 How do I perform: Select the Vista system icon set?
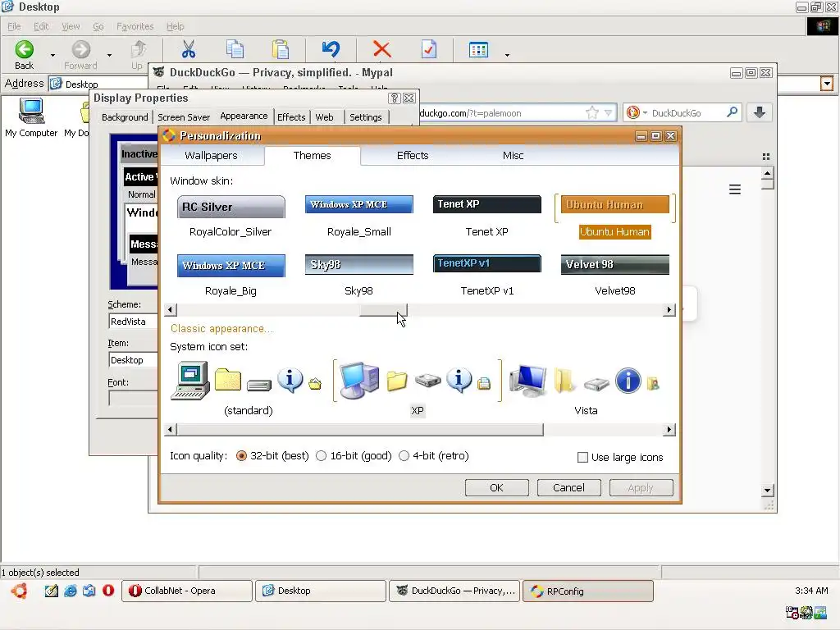[586, 388]
